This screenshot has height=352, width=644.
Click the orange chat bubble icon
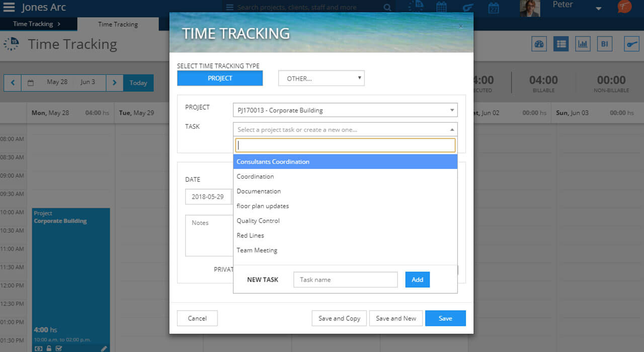(624, 8)
